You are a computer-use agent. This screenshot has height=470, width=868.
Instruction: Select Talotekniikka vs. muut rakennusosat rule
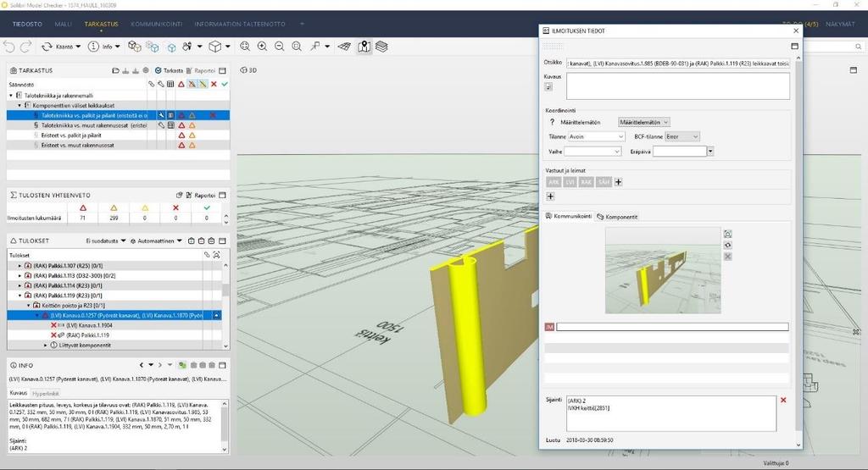93,125
